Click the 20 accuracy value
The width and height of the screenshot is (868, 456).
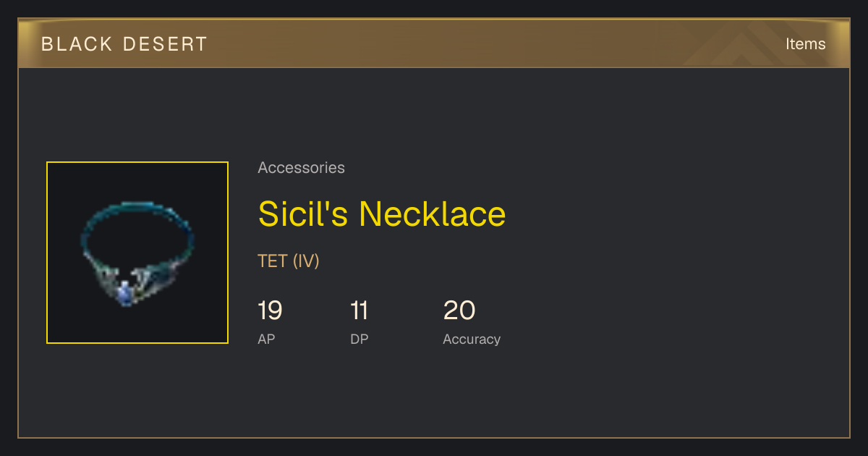[x=459, y=311]
